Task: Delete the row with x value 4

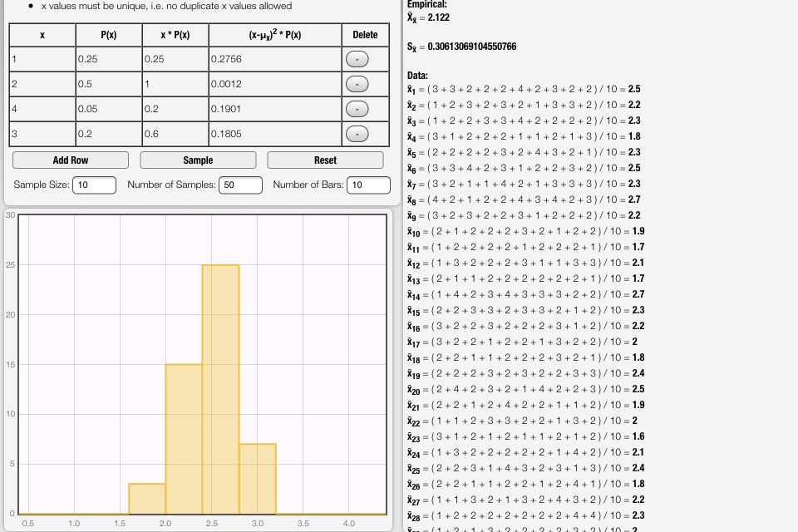Action: click(x=357, y=109)
